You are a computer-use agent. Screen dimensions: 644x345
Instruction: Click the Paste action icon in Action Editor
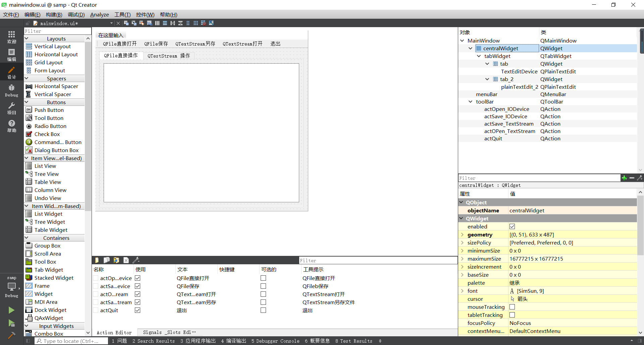[x=116, y=260]
